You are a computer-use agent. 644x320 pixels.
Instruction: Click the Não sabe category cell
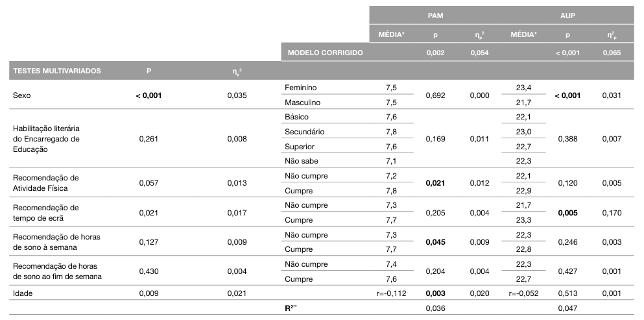(302, 161)
